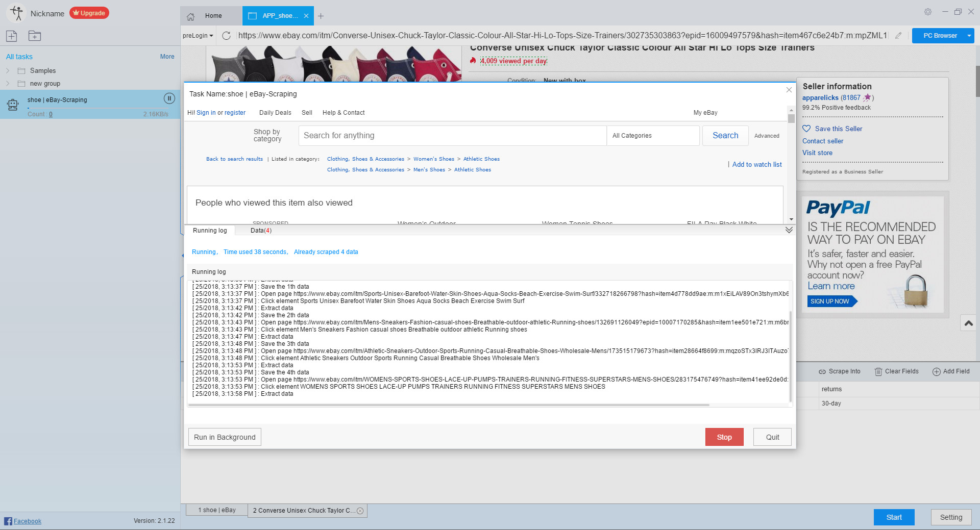Screen dimensions: 980x530
Task: Click the apparelicks seller link
Action: pyautogui.click(x=820, y=98)
